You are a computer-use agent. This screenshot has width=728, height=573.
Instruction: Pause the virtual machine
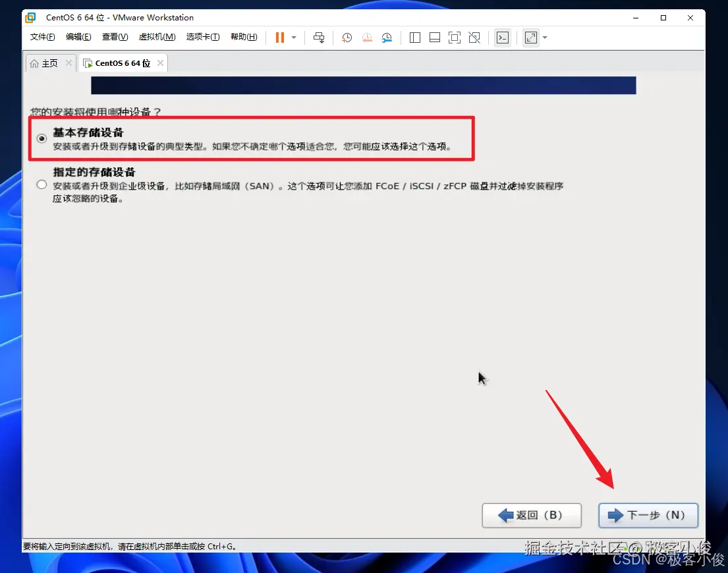[279, 38]
